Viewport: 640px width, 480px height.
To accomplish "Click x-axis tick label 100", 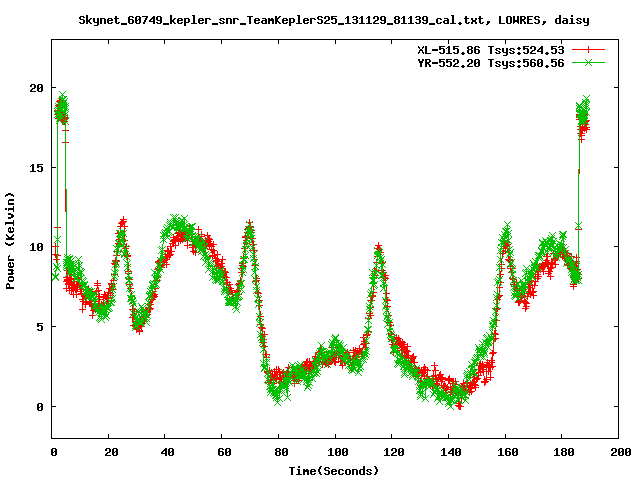I will pos(338,452).
